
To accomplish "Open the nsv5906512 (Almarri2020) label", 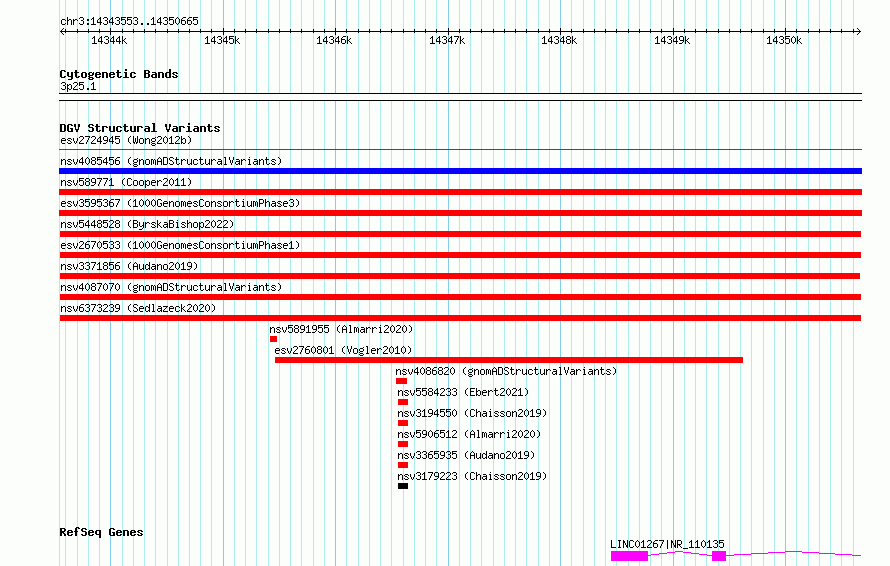I will (469, 434).
